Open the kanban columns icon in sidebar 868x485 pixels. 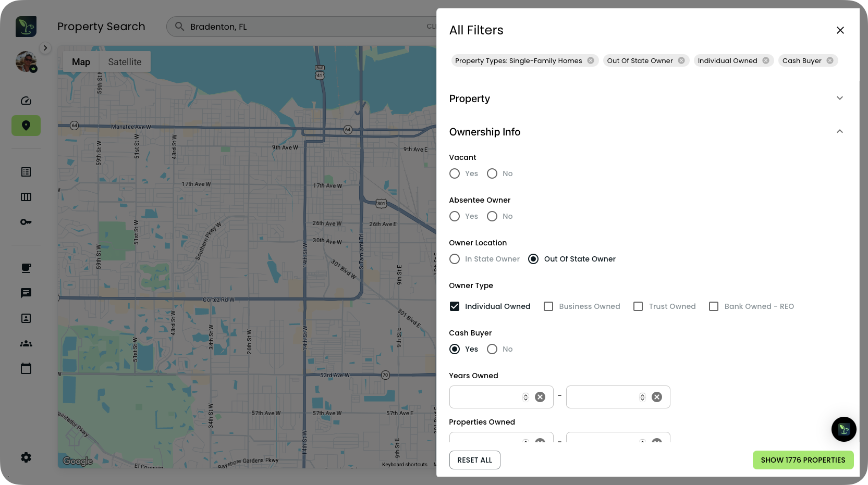26,196
